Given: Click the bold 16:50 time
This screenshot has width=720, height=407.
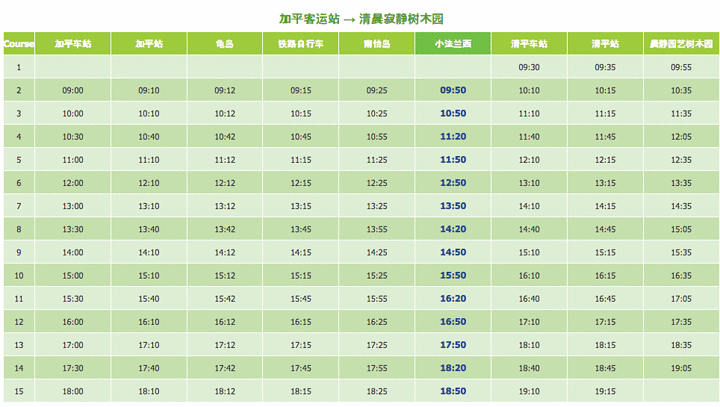Looking at the screenshot, I should (x=453, y=322).
